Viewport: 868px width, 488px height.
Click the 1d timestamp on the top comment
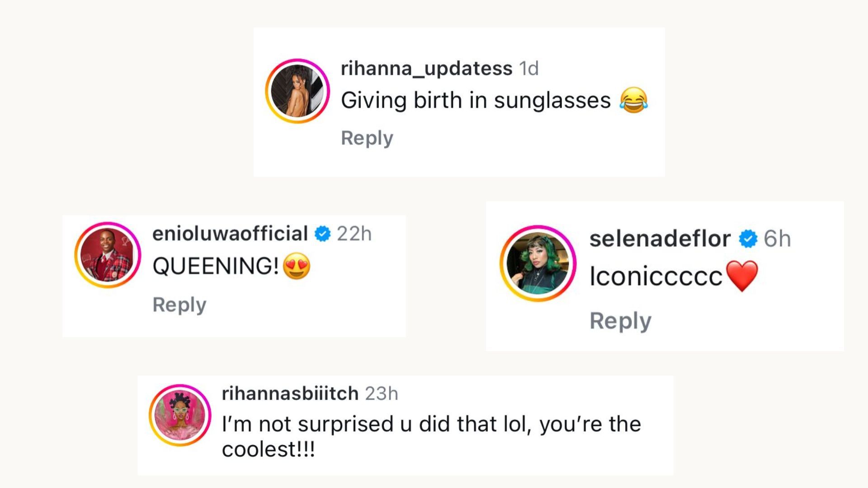point(529,69)
